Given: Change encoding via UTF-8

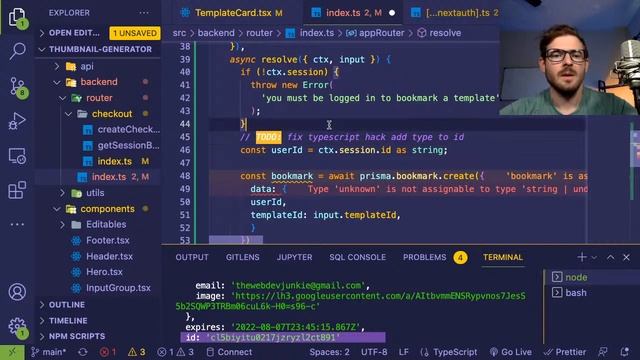Looking at the screenshot, I should (x=374, y=352).
